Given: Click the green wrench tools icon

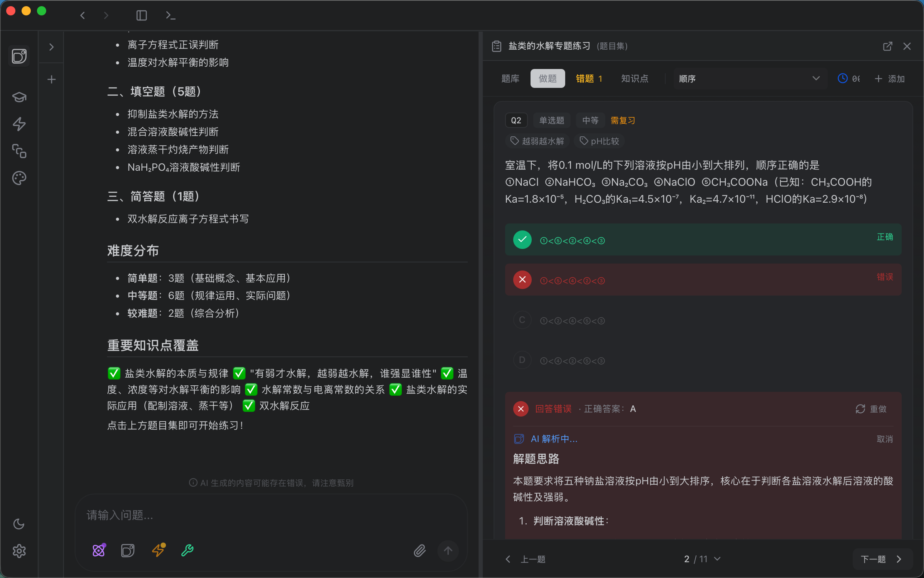Looking at the screenshot, I should pyautogui.click(x=187, y=550).
